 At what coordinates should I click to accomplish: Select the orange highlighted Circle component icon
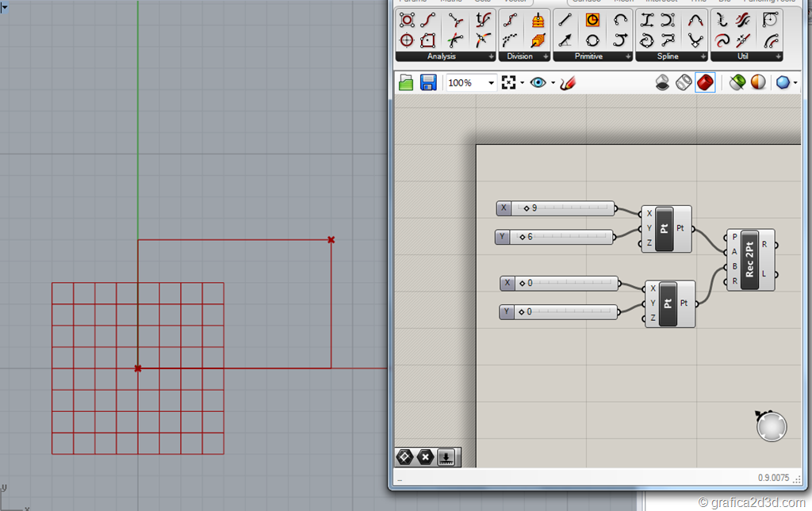[x=592, y=21]
